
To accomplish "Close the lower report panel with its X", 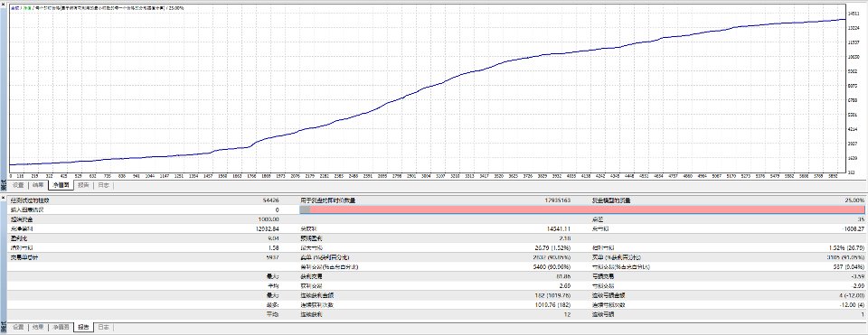I will point(4,197).
